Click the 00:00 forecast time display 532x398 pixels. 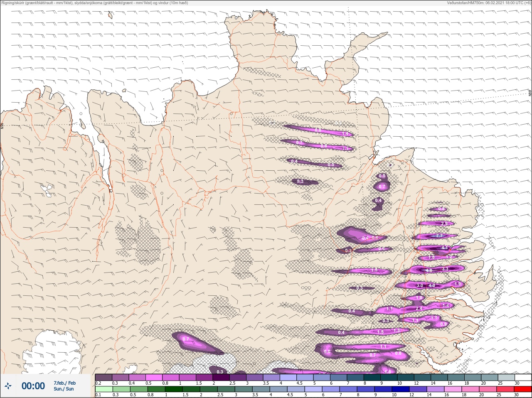[x=33, y=386]
